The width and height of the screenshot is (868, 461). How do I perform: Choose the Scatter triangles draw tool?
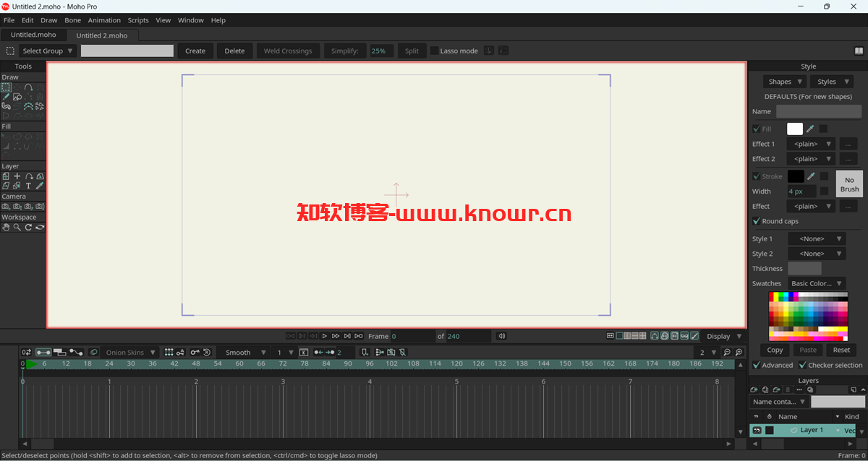tap(40, 105)
